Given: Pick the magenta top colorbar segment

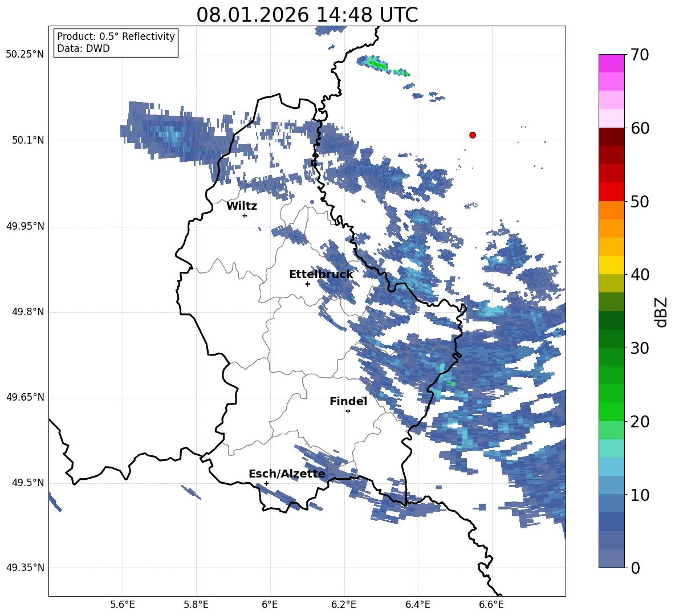Looking at the screenshot, I should coord(612,63).
